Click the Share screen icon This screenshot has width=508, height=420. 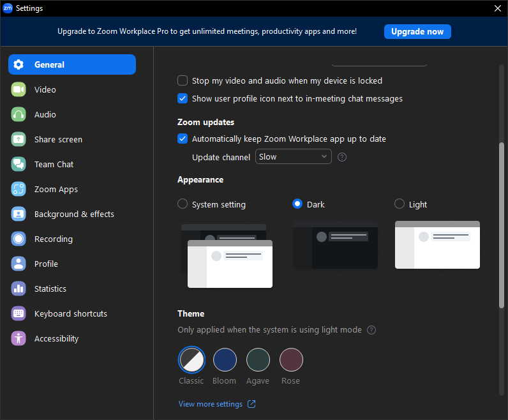click(19, 139)
